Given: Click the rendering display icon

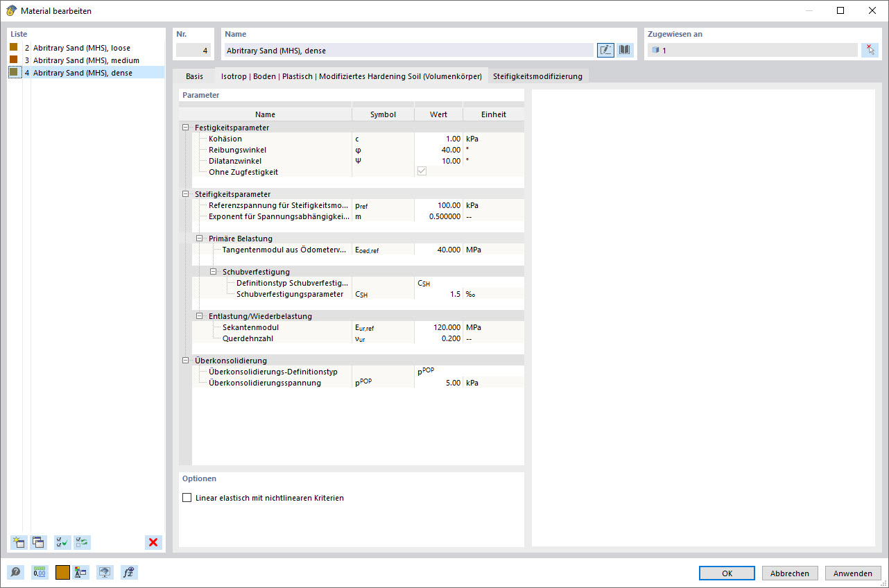Looking at the screenshot, I should 104,572.
